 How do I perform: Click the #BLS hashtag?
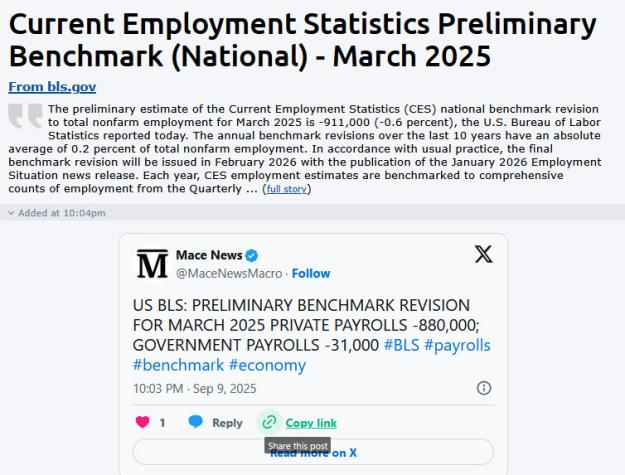(401, 345)
